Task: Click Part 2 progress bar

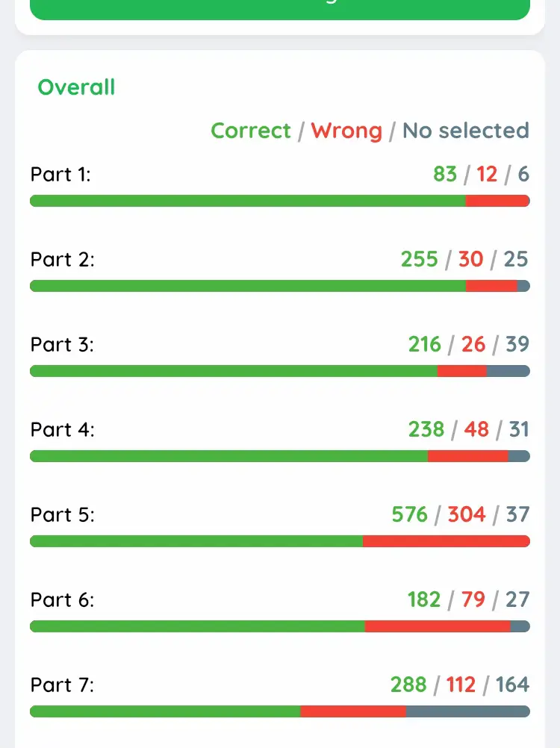Action: pos(280,285)
